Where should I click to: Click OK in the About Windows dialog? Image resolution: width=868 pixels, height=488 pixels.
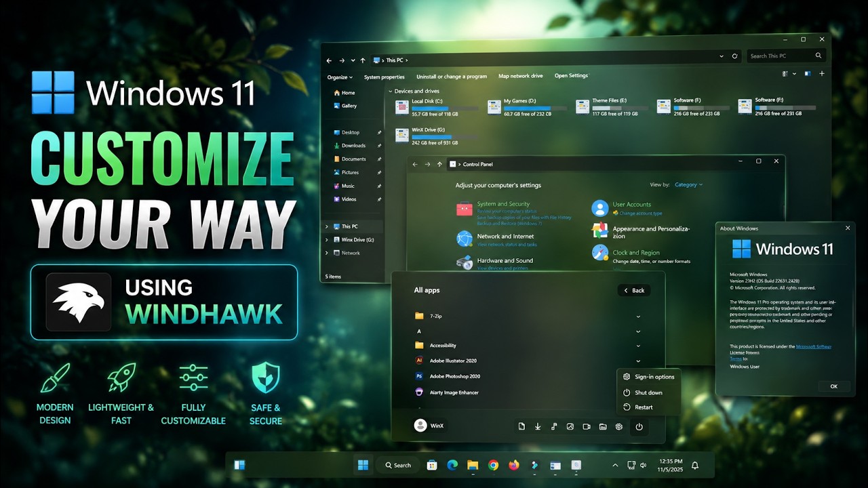pos(833,386)
